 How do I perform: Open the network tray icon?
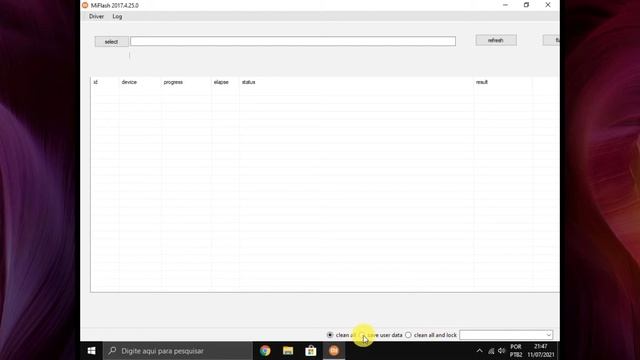[x=491, y=351]
